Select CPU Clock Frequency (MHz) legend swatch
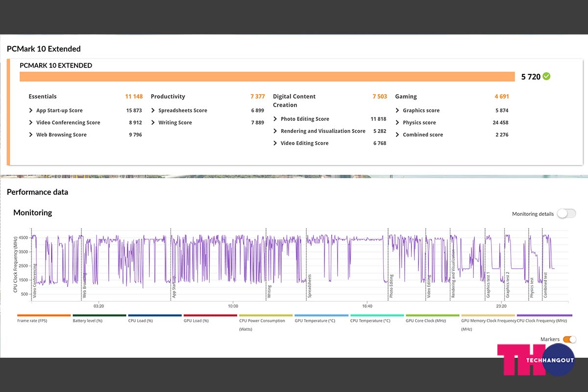Screen dimensions: 588x392 (x=544, y=316)
